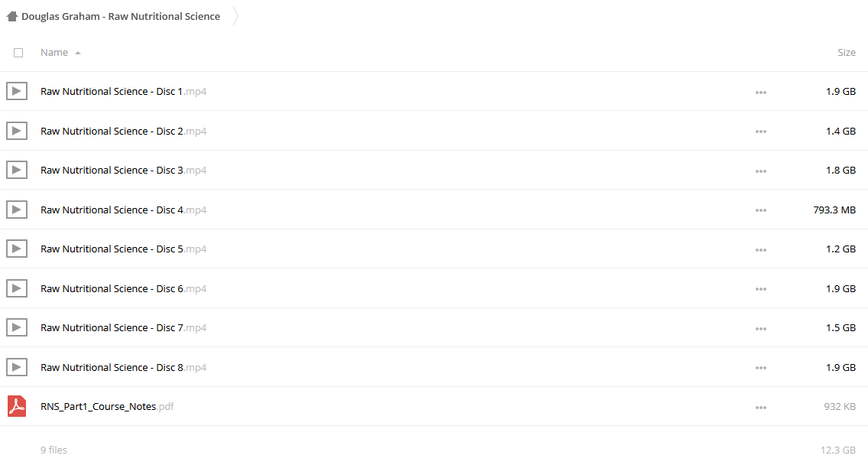Viewport: 868px width, 465px height.
Task: Click the Disc 3 video play icon
Action: (x=17, y=170)
